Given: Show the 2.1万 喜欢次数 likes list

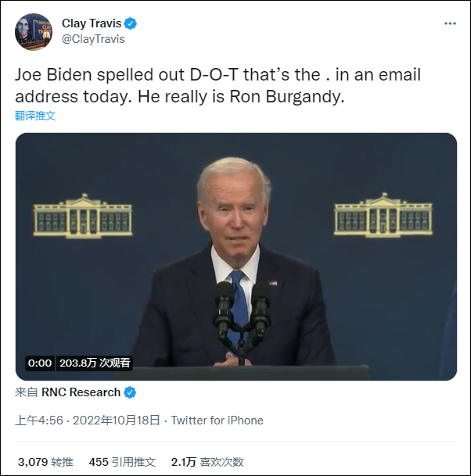Looking at the screenshot, I should (207, 462).
